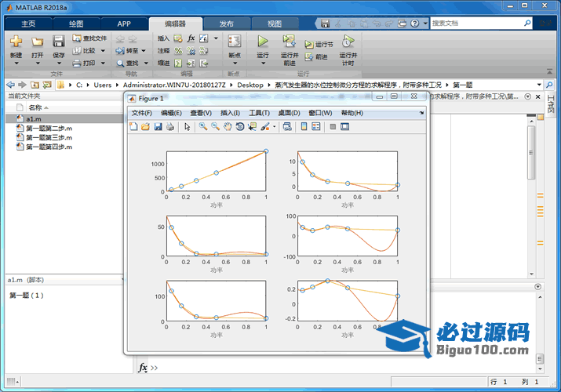
Task: Toggle the Zoom In tool in Figure toolbar
Action: [x=202, y=127]
